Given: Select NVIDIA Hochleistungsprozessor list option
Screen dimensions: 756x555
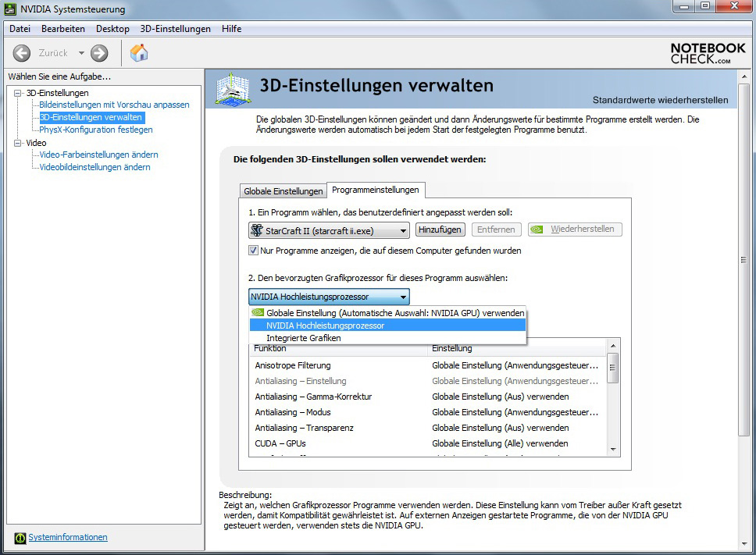Looking at the screenshot, I should (x=387, y=326).
